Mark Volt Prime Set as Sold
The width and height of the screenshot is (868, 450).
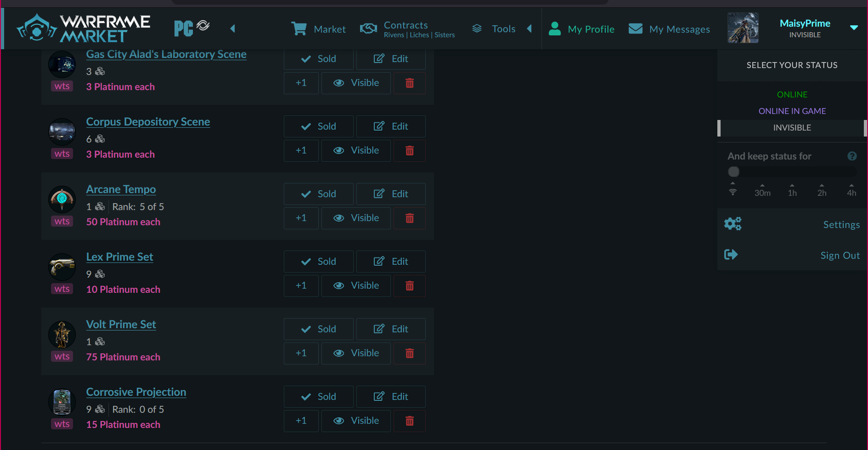coord(318,329)
